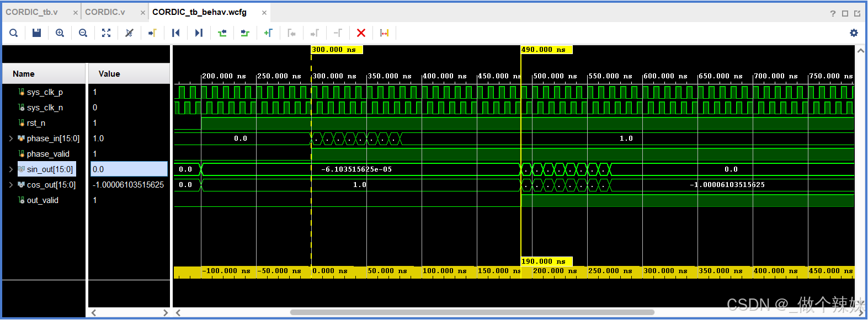The height and width of the screenshot is (320, 868).
Task: Select the sys_clk_n signal
Action: 45,108
